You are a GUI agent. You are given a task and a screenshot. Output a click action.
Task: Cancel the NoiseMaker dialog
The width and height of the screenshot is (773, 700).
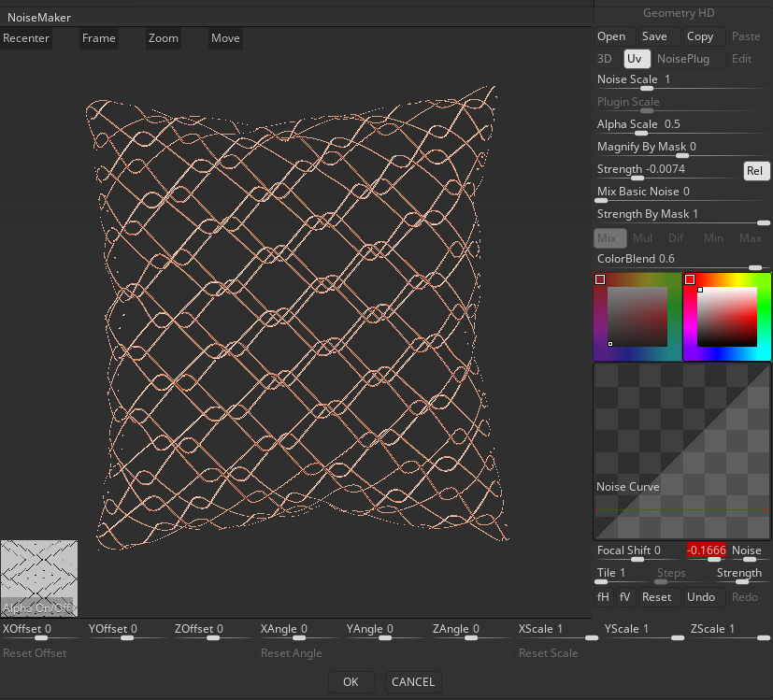tap(413, 681)
